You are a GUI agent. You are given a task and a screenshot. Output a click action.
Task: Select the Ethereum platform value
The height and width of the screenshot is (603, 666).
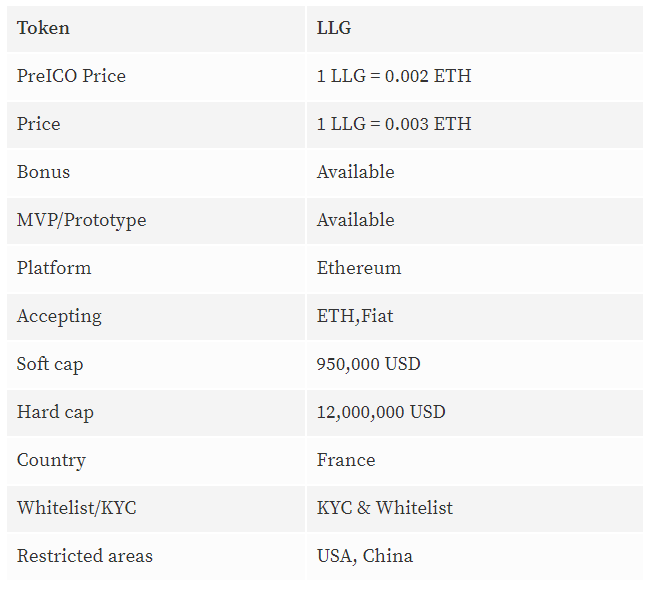[x=359, y=268]
